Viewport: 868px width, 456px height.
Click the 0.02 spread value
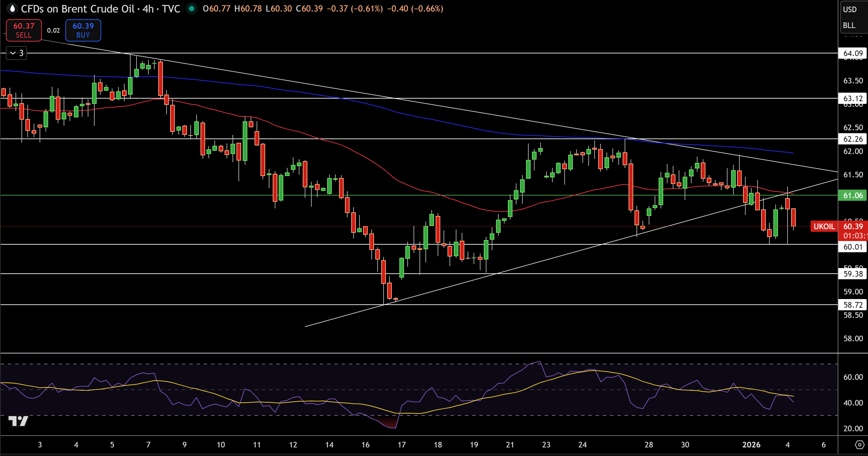tap(53, 30)
